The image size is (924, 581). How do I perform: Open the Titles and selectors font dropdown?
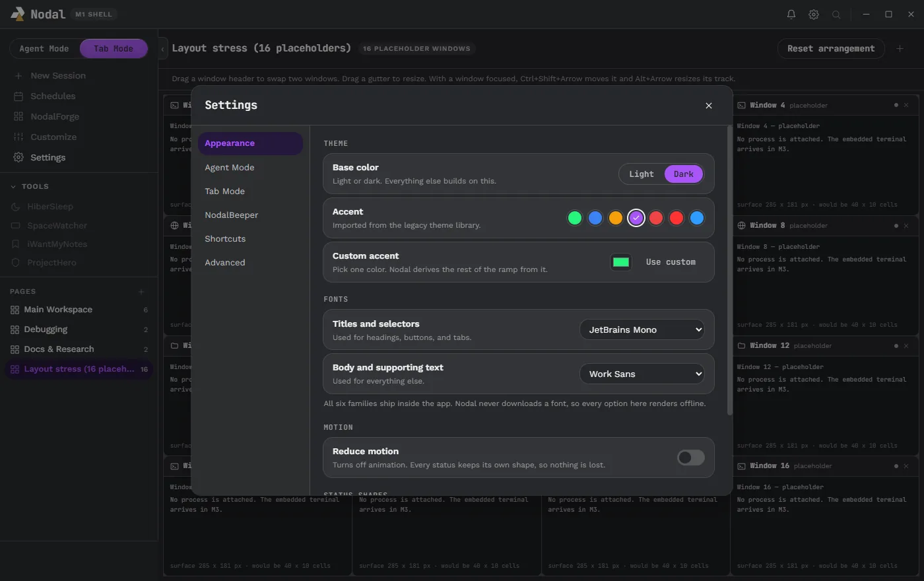(x=642, y=329)
